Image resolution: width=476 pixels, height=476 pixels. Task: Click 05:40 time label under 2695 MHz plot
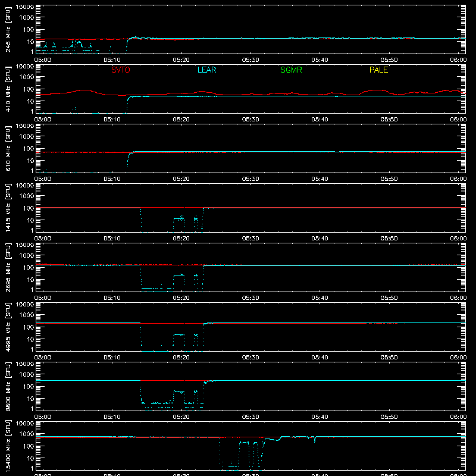320,298
